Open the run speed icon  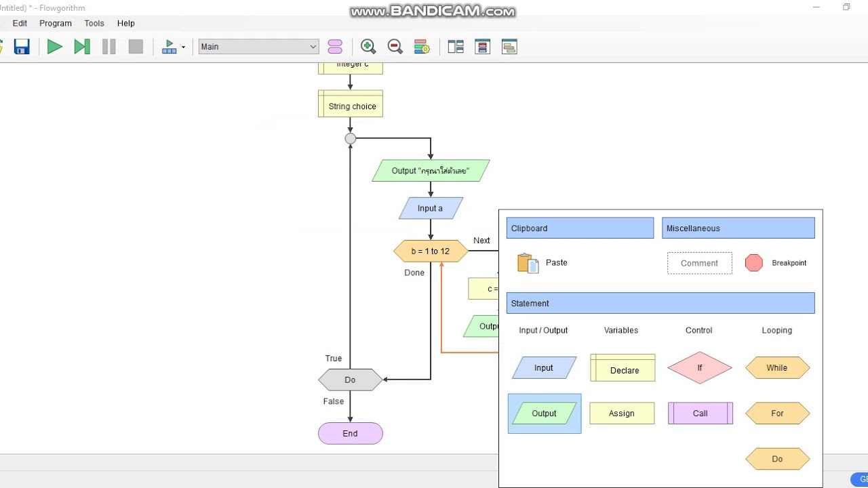pos(169,47)
